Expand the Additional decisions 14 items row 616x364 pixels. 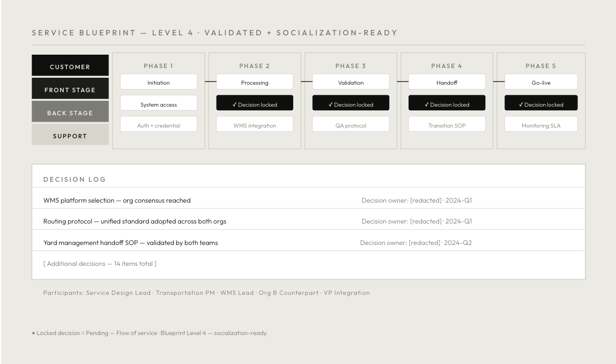click(100, 263)
